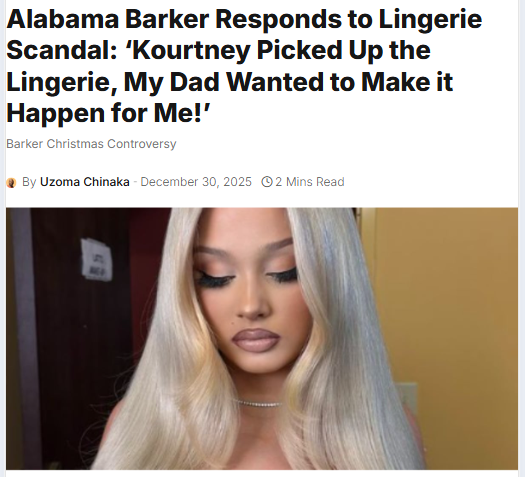This screenshot has height=477, width=525.
Task: Click the sparkly choker necklace in photo
Action: [257, 403]
